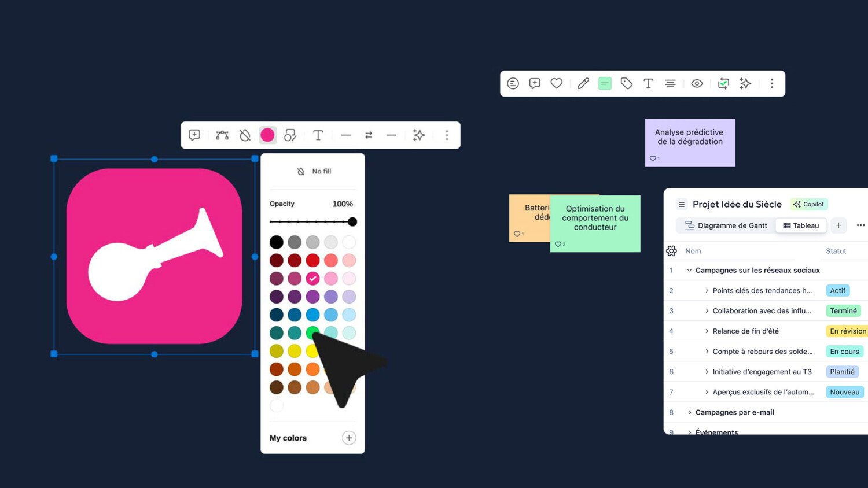
Task: Switch to the Diagramme de Gantt tab
Action: click(726, 225)
